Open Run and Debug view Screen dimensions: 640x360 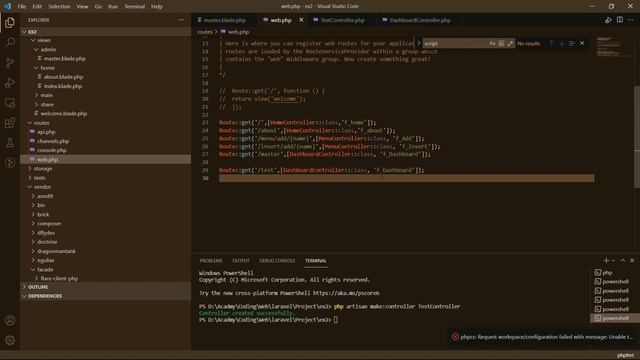point(10,82)
